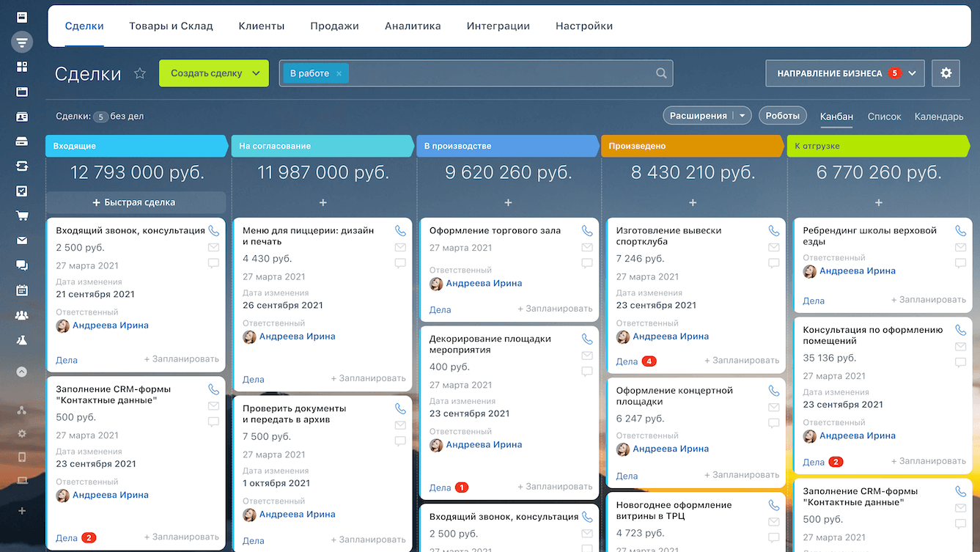Click phone icon on 'Проверить документы' card
This screenshot has width=980, height=552.
click(x=400, y=408)
